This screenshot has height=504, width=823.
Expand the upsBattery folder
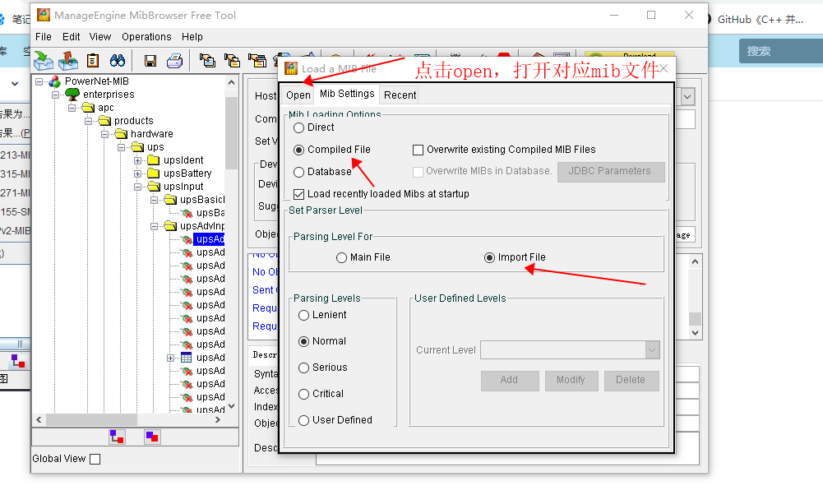[137, 173]
